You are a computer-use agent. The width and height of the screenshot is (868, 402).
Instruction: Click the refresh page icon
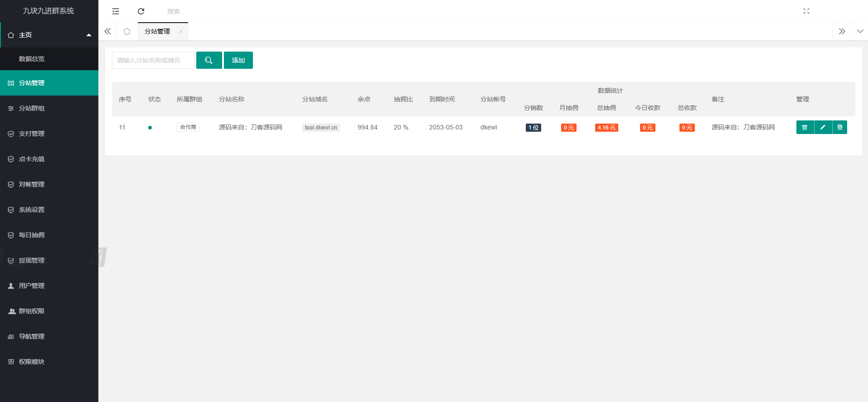141,11
